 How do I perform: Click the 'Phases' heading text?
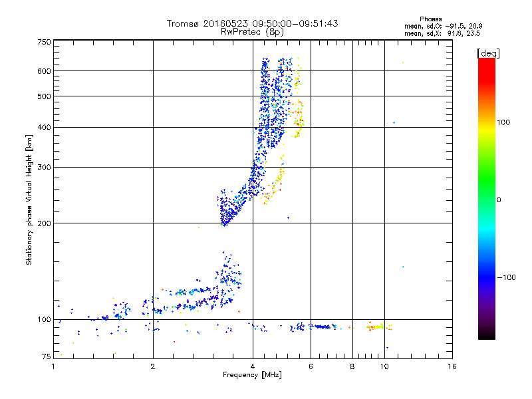[430, 19]
